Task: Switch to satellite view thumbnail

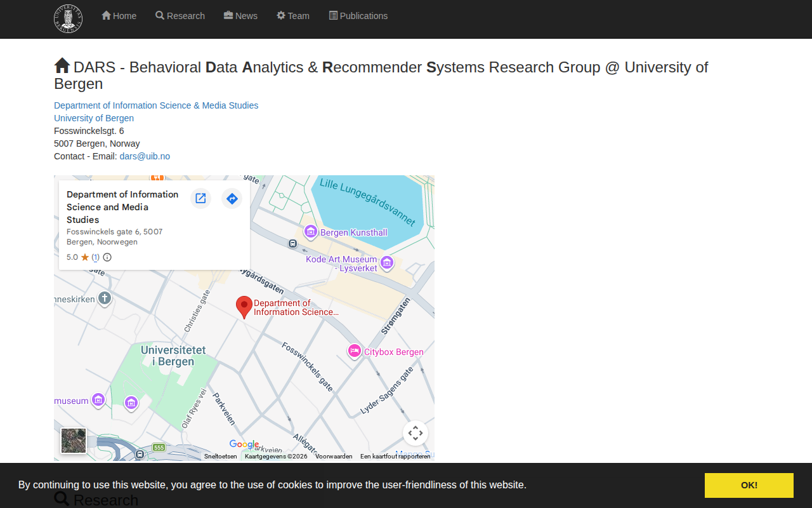Action: coord(74,440)
